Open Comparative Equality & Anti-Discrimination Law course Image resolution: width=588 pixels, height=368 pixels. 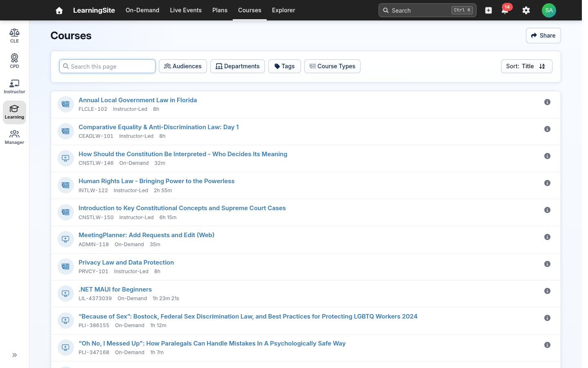pos(158,127)
